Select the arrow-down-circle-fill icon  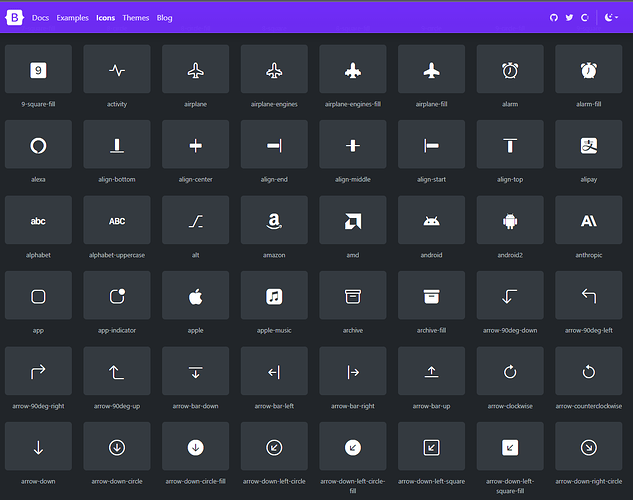195,446
